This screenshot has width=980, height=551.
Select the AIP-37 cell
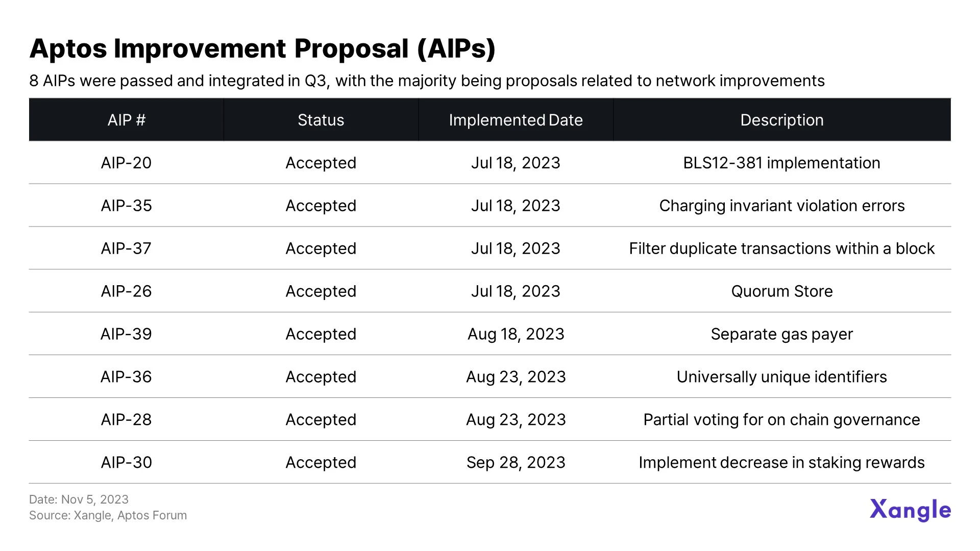(x=127, y=248)
